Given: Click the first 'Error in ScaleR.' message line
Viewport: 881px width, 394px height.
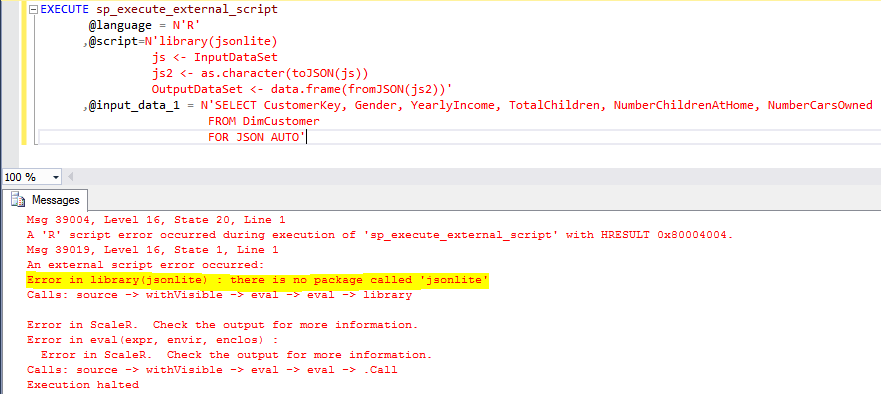Looking at the screenshot, I should point(222,325).
